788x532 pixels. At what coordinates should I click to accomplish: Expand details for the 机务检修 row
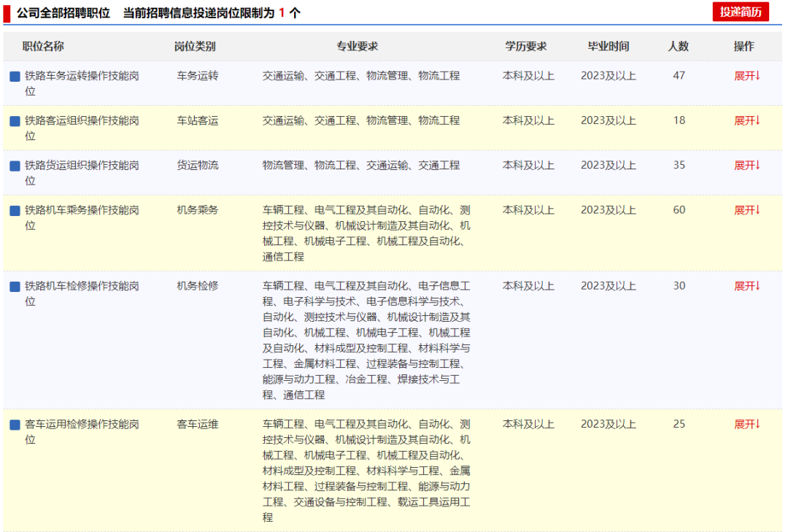point(747,286)
